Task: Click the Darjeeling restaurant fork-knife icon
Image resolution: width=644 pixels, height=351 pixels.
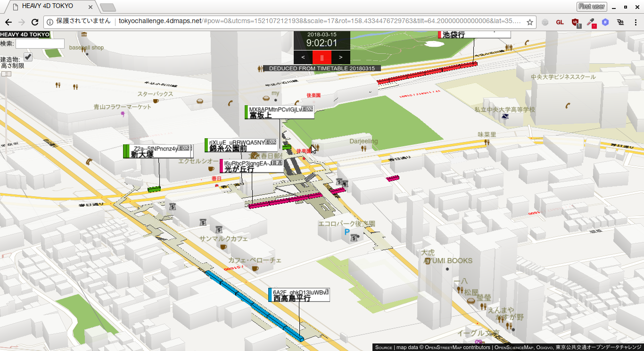Action: [x=363, y=148]
